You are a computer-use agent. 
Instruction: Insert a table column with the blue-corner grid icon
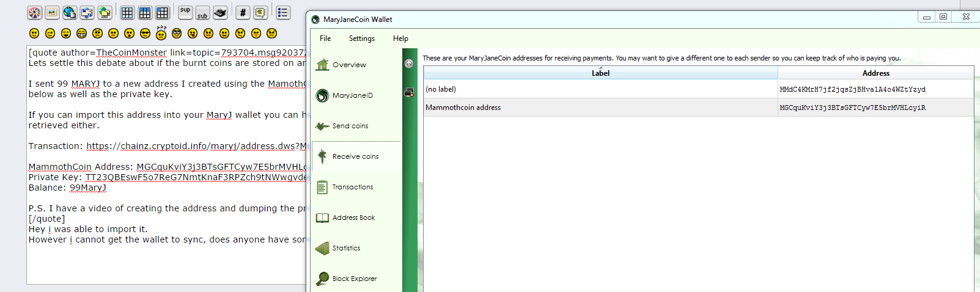pos(162,12)
